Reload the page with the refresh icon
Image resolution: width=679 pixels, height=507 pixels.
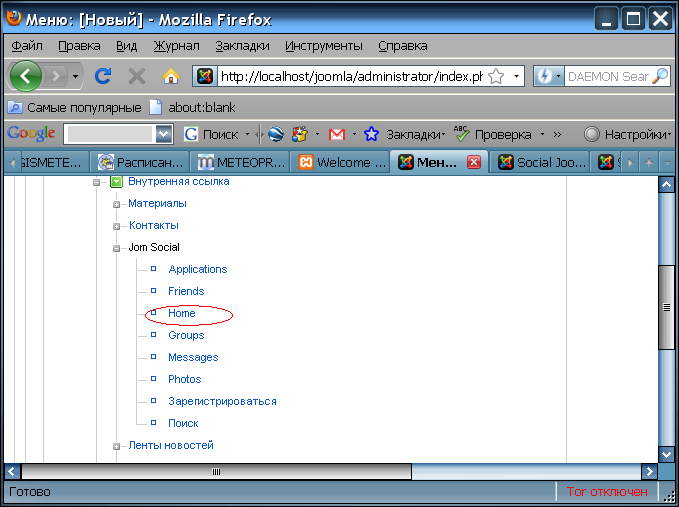[103, 76]
